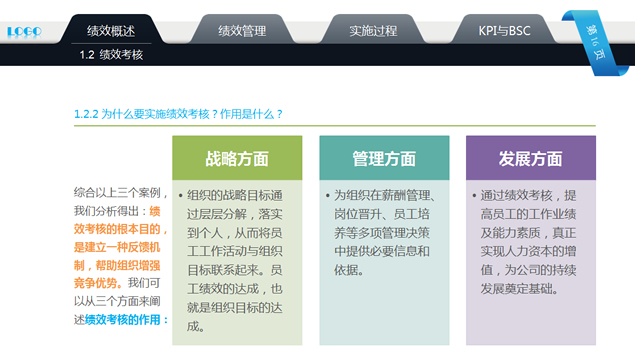Select the 发展方面 bullet text body
This screenshot has width=635, height=360.
point(528,242)
